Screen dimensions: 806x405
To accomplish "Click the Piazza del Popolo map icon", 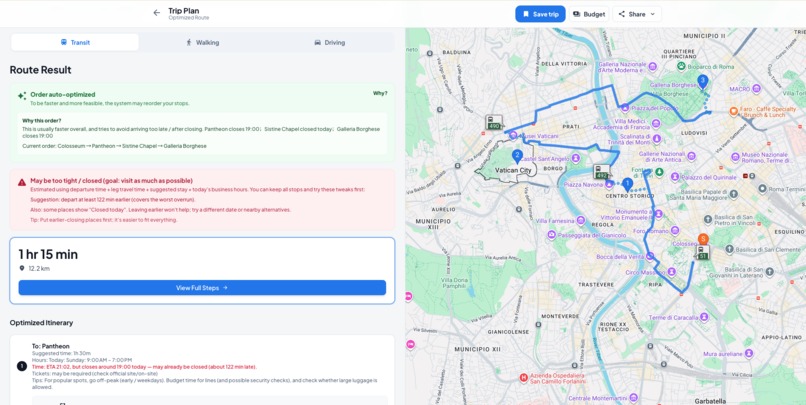I will (625, 108).
